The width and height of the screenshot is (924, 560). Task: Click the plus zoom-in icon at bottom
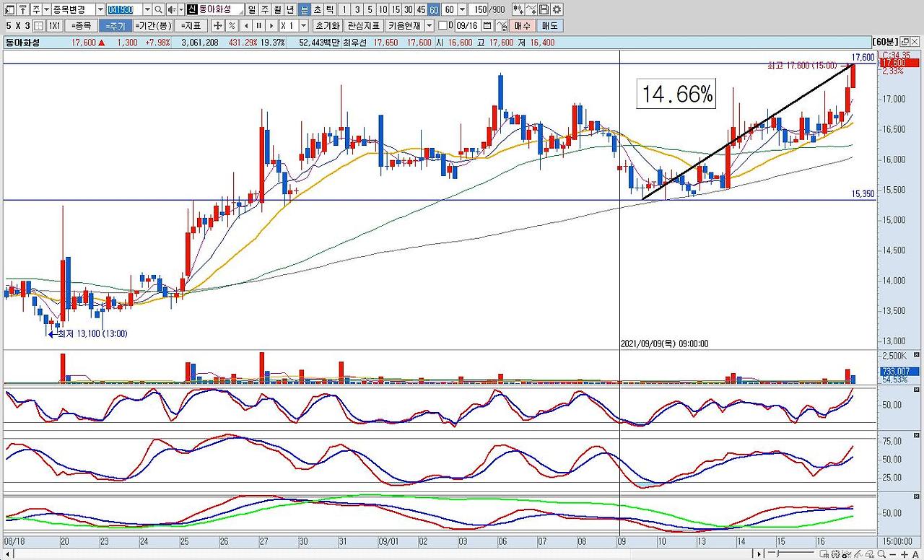pyautogui.click(x=905, y=554)
